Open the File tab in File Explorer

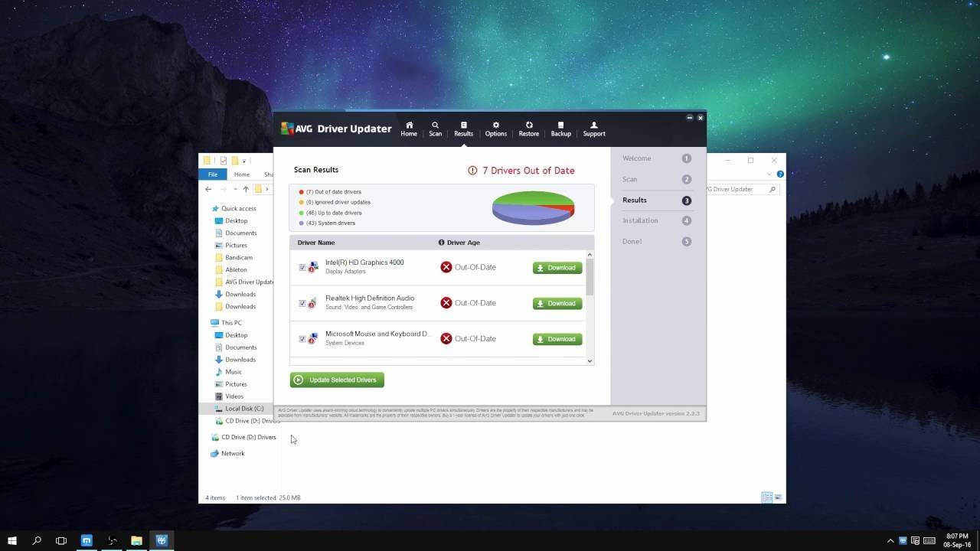[213, 174]
